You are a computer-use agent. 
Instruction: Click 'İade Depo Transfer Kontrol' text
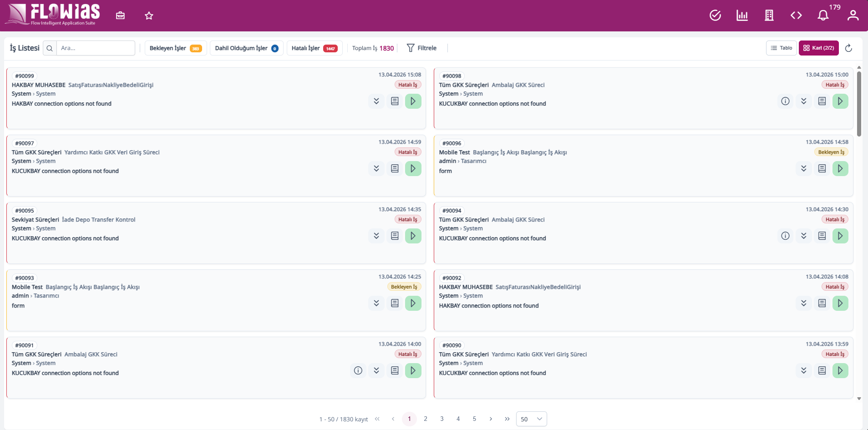pos(99,219)
